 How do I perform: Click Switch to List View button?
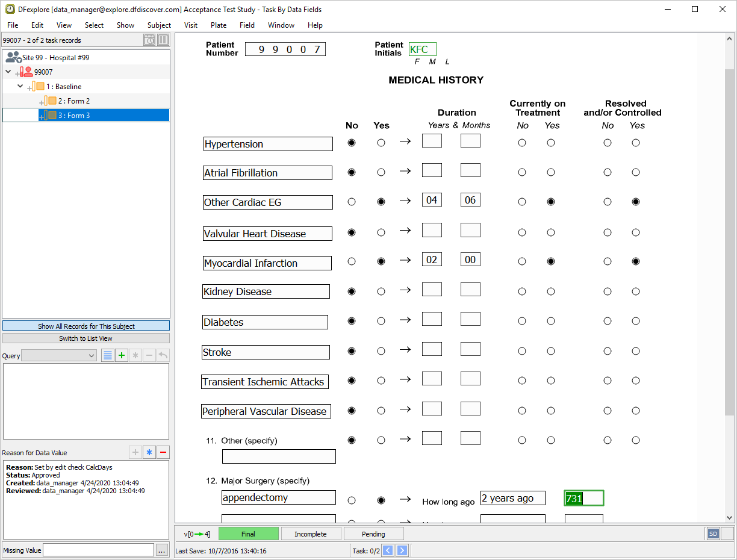(x=86, y=338)
